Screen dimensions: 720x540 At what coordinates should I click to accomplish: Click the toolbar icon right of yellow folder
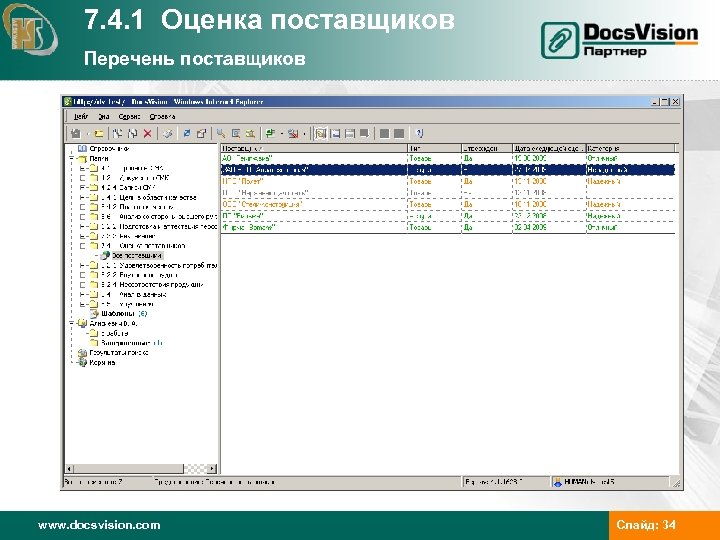118,134
